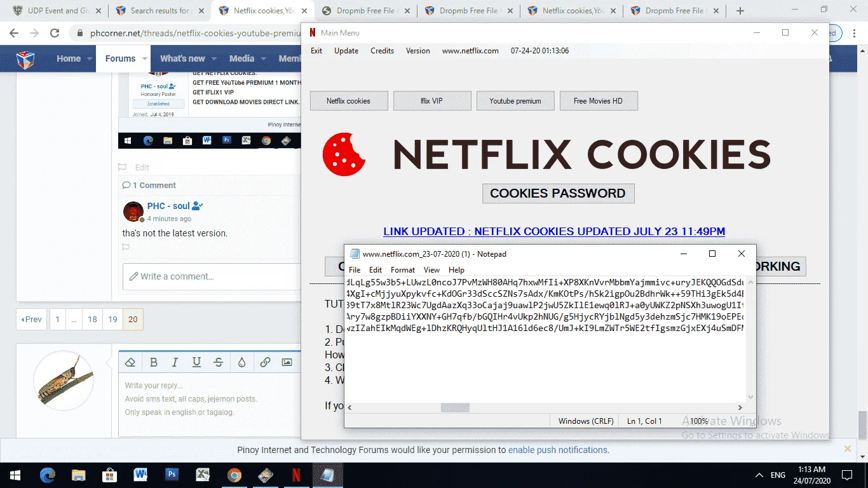Image resolution: width=868 pixels, height=488 pixels.
Task: Click the Write a comment field
Action: (212, 276)
